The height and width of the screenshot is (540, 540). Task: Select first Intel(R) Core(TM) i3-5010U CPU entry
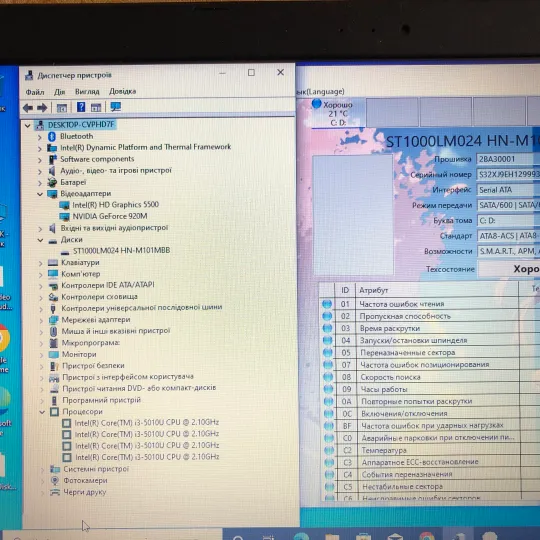pos(147,423)
